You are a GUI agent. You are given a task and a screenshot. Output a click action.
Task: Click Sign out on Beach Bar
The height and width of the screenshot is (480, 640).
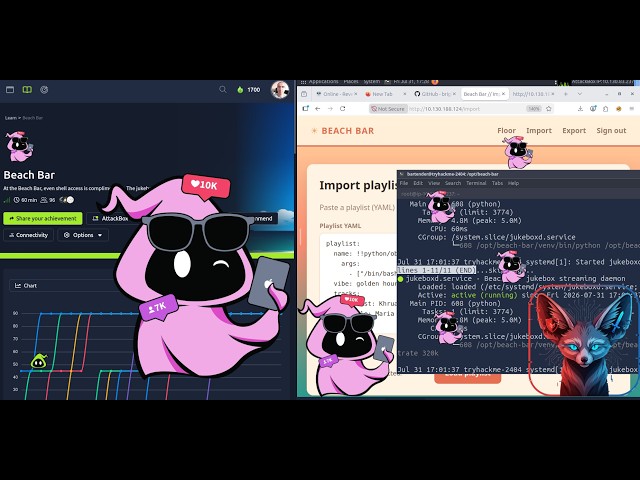611,131
